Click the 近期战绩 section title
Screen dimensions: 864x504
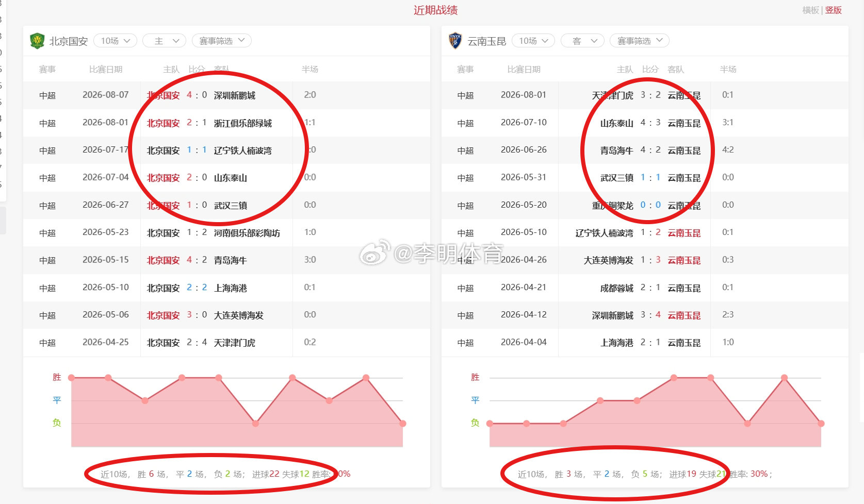[435, 10]
